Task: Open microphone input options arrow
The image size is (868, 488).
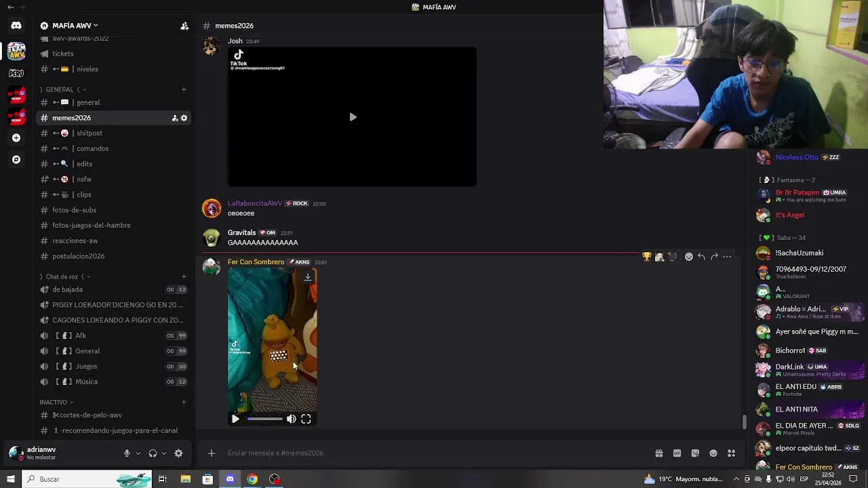Action: coord(138,453)
